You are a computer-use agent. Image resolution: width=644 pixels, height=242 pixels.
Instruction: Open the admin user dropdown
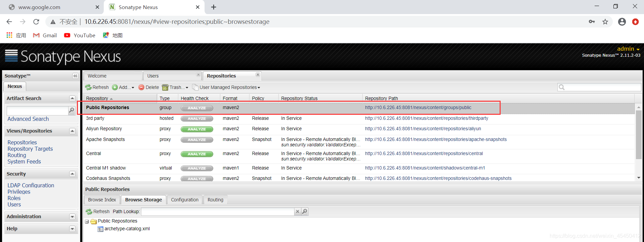(x=628, y=49)
